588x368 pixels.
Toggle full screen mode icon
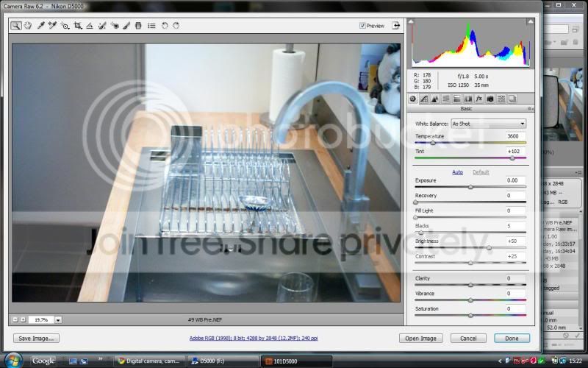coord(396,25)
